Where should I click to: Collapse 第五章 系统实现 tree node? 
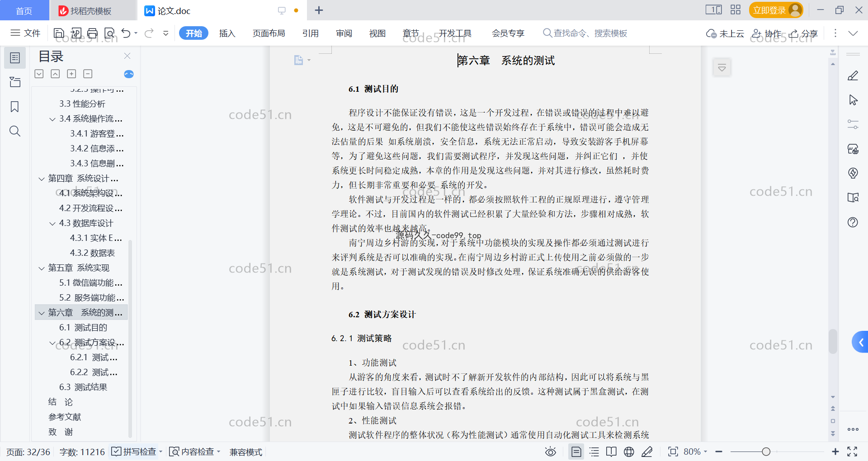(x=42, y=268)
